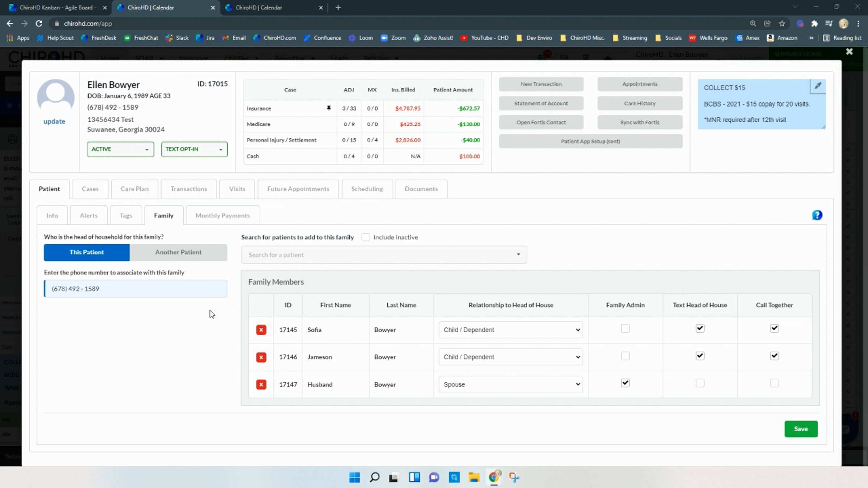Remove Jameson from family via red X
The width and height of the screenshot is (868, 488).
click(x=261, y=357)
